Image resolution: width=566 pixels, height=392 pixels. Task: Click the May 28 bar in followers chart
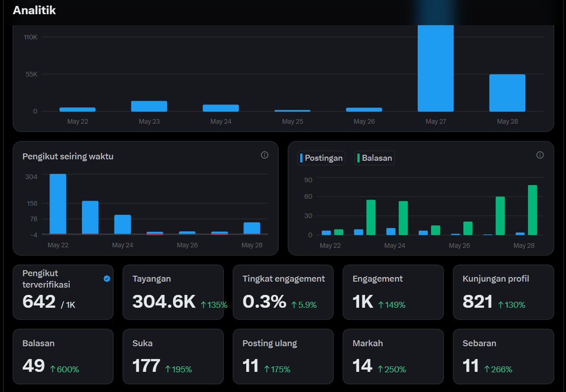(252, 228)
